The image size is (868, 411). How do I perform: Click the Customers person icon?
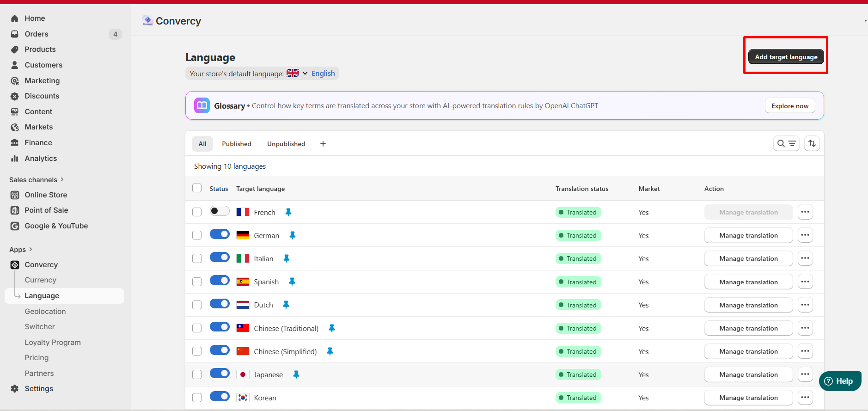[x=15, y=65]
